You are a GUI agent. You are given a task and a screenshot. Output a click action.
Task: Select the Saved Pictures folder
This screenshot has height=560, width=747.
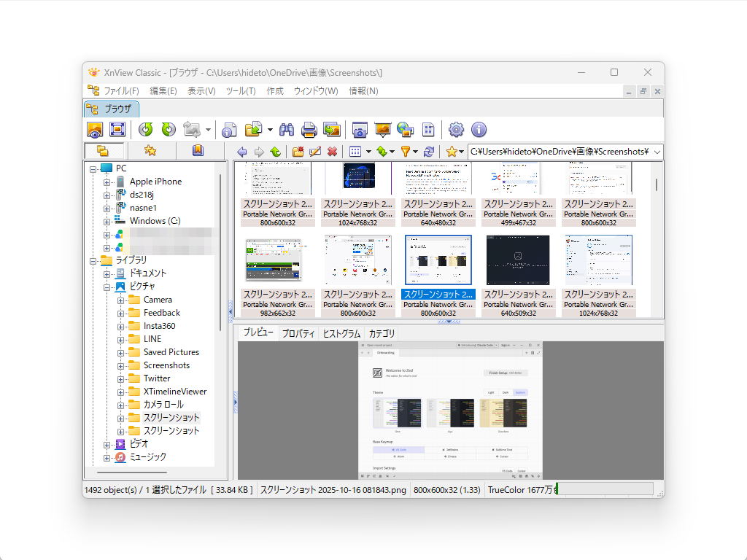pyautogui.click(x=171, y=352)
